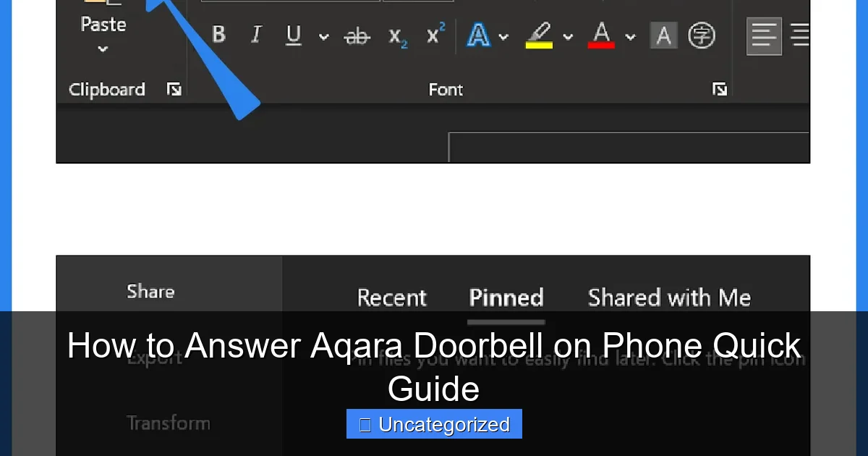Image resolution: width=868 pixels, height=456 pixels.
Task: Open the Font Color dropdown arrow
Action: click(x=629, y=35)
